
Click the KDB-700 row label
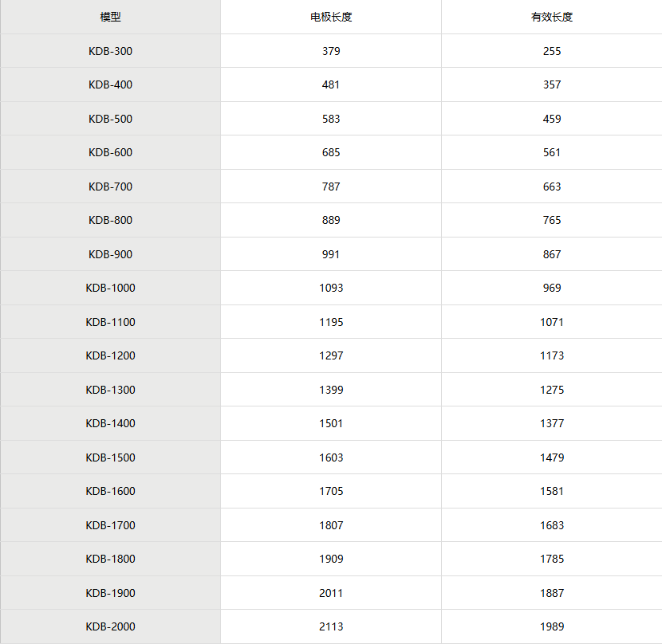[x=111, y=187]
